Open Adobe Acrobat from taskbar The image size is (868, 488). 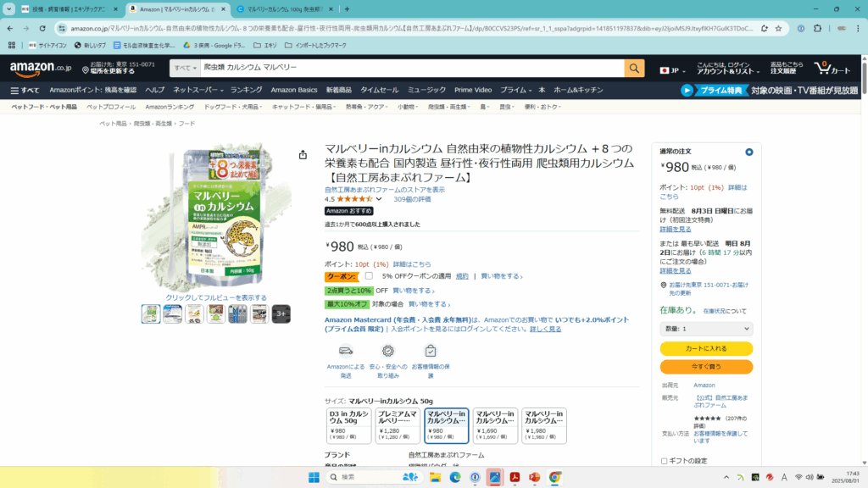515,478
